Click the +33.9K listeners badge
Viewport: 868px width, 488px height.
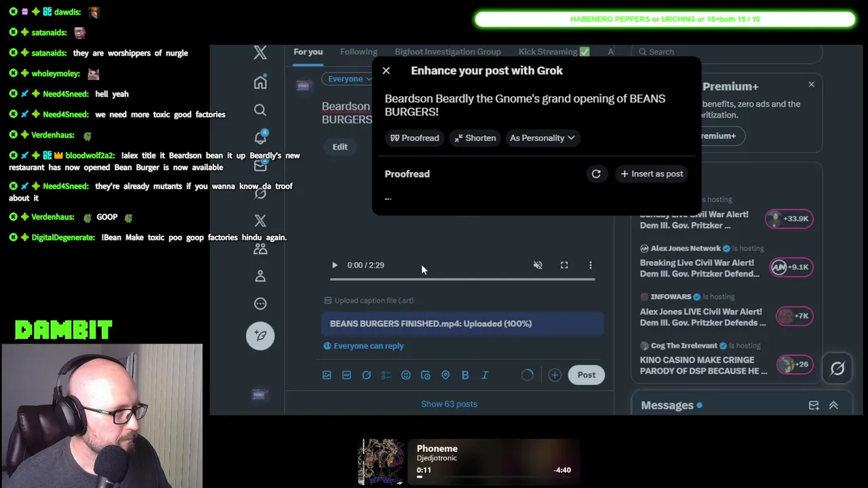[789, 219]
